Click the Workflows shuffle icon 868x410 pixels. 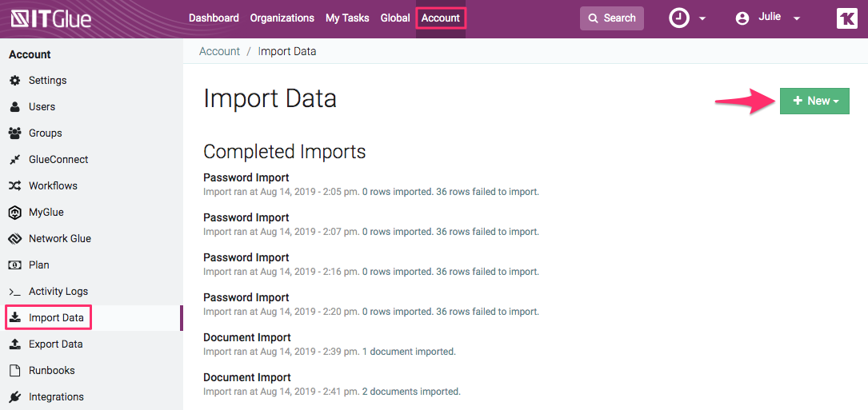[15, 186]
